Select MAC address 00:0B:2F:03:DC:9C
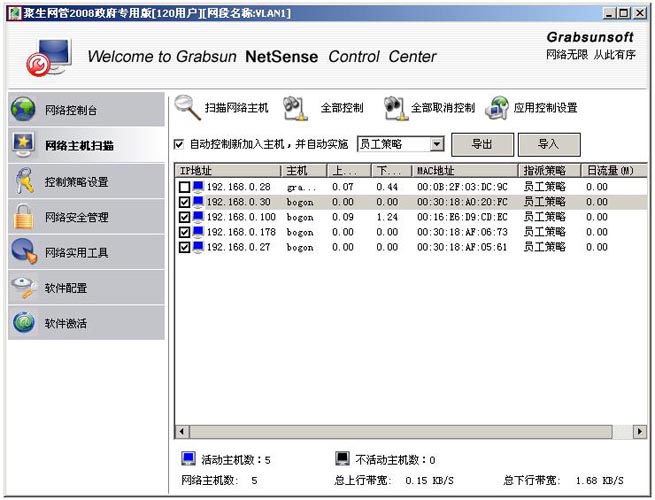This screenshot has height=500, width=655. pos(462,187)
